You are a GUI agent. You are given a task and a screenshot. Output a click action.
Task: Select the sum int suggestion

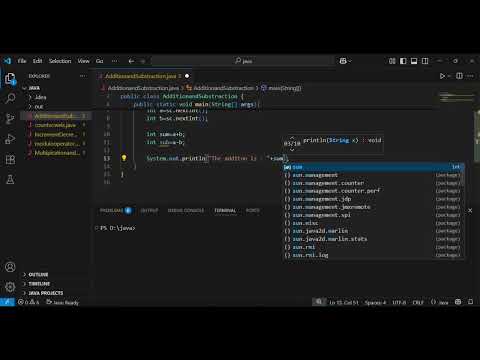373,167
